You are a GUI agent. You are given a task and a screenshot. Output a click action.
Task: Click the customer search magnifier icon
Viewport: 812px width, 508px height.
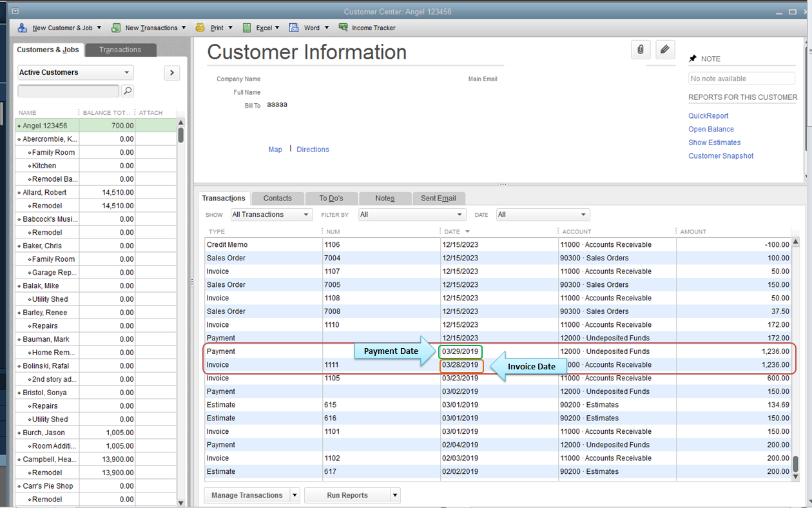[x=127, y=91]
